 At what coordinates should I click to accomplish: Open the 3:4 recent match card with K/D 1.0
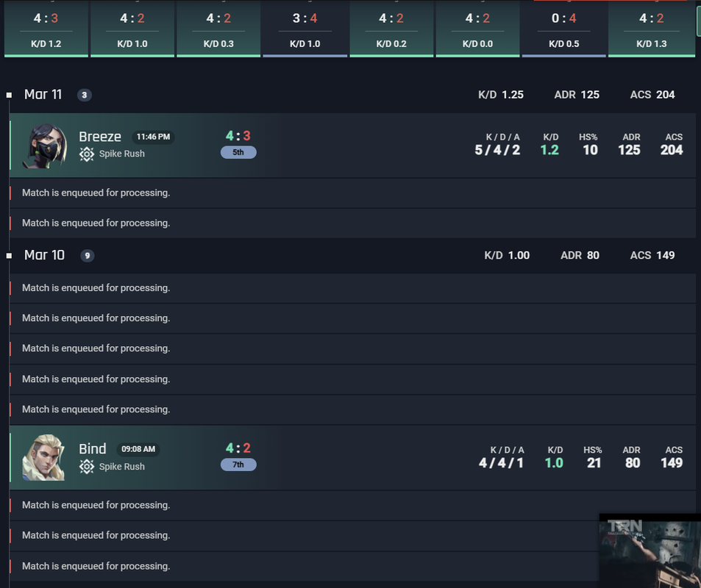(305, 29)
